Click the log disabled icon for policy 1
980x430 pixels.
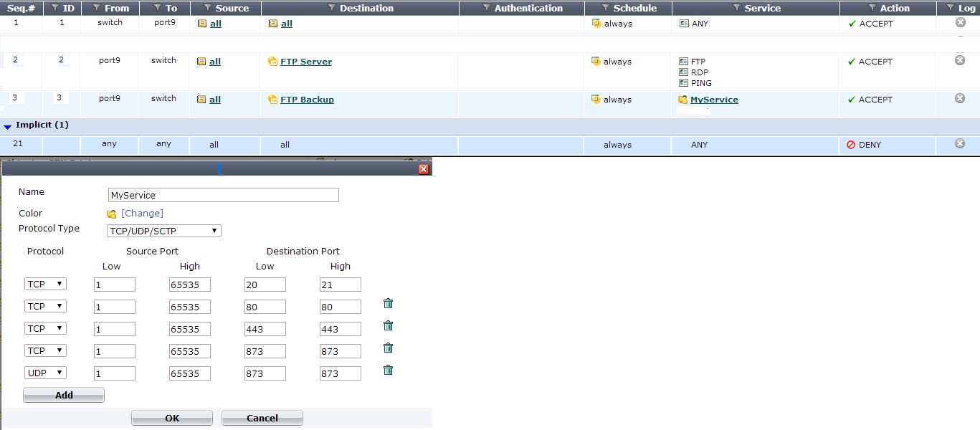960,22
